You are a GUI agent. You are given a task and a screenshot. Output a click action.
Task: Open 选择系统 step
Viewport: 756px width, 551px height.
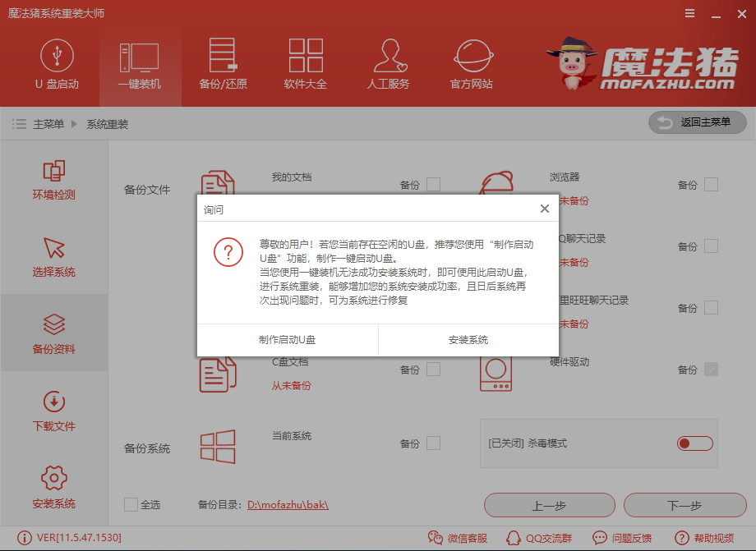[53, 258]
